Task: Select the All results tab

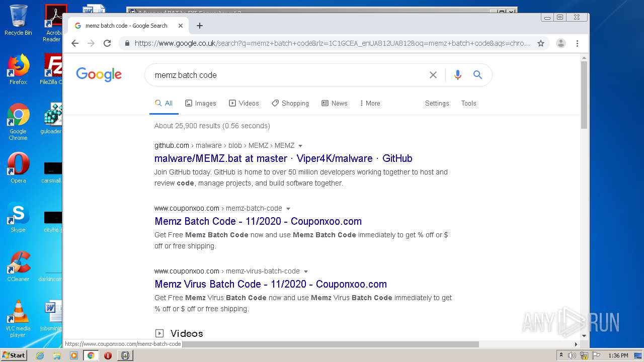Action: (x=164, y=103)
